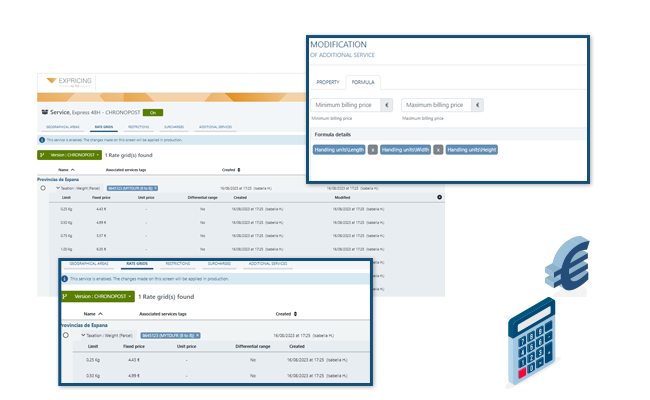
Task: Open the FORMULA tab
Action: 363,82
